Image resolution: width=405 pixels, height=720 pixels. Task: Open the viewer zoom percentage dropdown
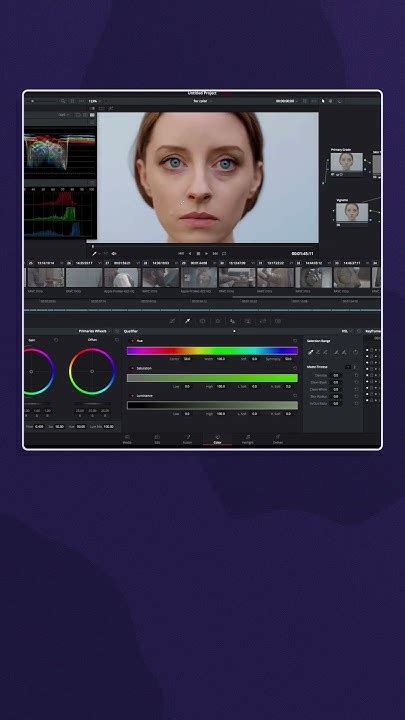click(94, 101)
